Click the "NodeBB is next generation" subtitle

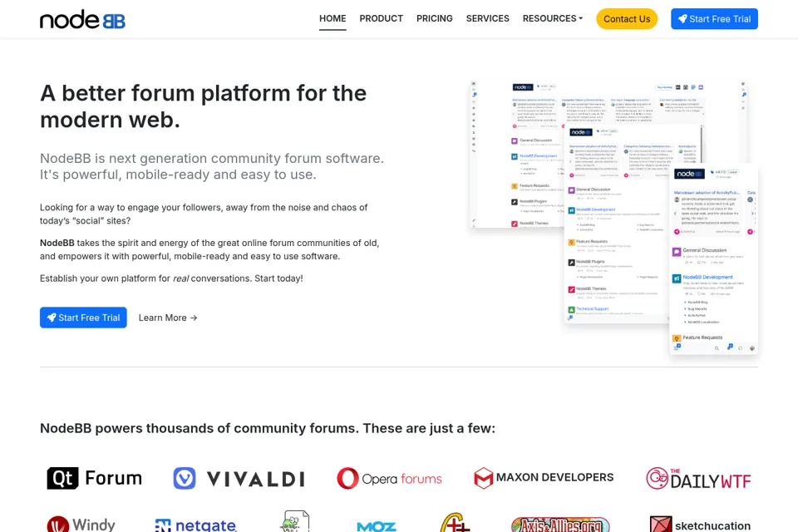(212, 166)
